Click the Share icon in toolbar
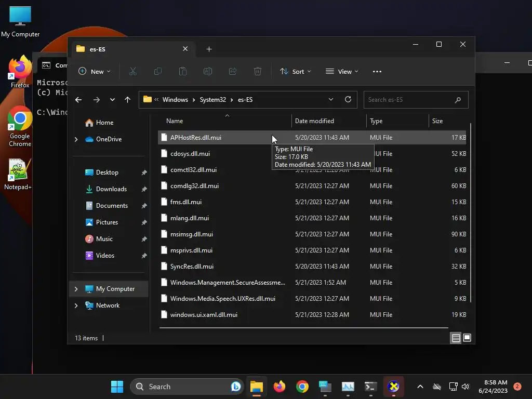Viewport: 532px width, 399px height. (233, 71)
